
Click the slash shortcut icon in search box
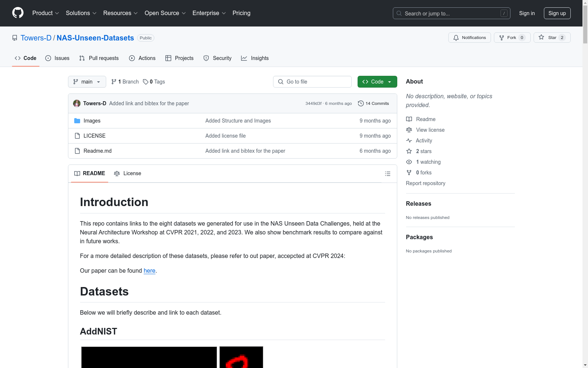tap(504, 13)
